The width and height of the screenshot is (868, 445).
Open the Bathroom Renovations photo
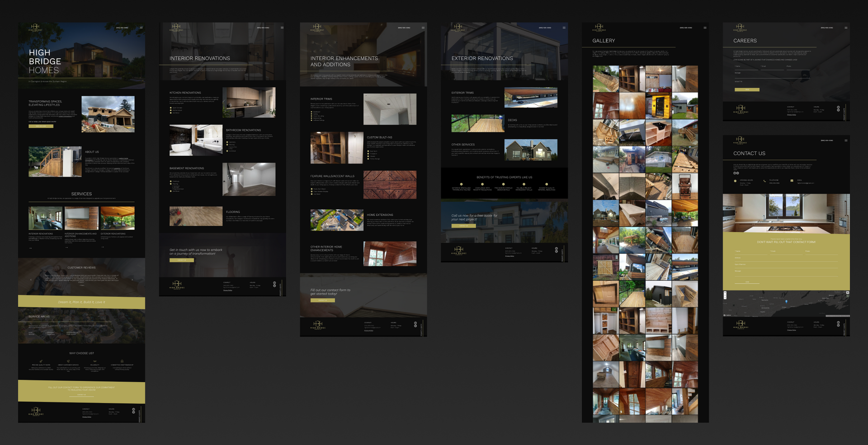[196, 140]
